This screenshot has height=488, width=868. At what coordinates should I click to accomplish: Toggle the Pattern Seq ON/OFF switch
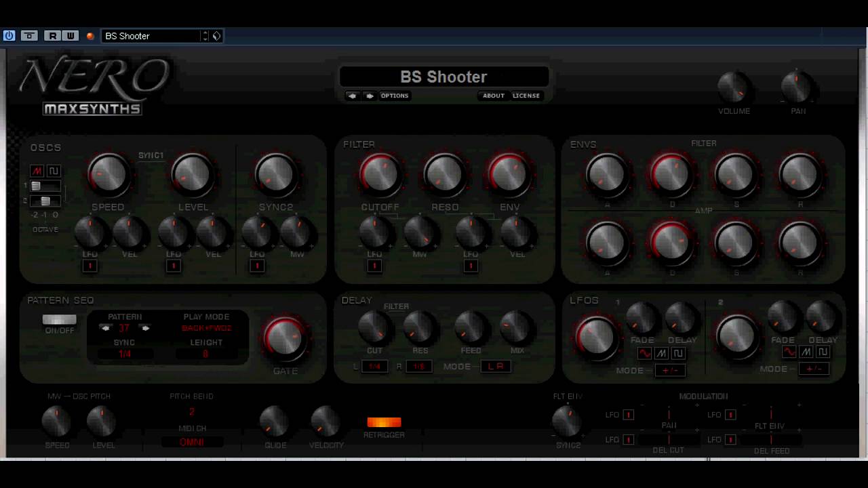point(60,320)
